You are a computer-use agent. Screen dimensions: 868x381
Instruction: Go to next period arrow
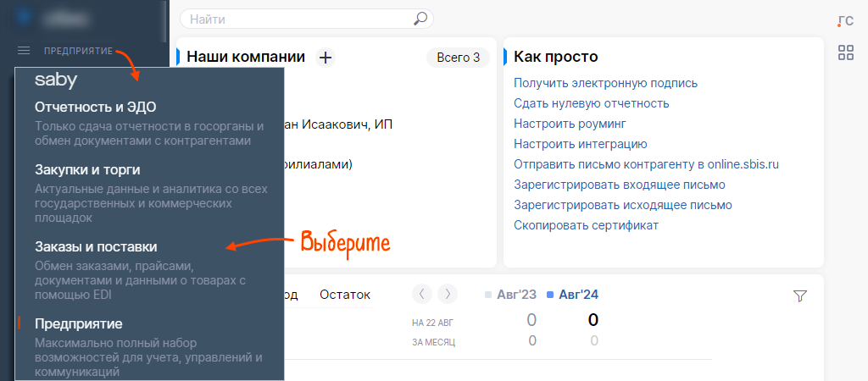pyautogui.click(x=447, y=294)
